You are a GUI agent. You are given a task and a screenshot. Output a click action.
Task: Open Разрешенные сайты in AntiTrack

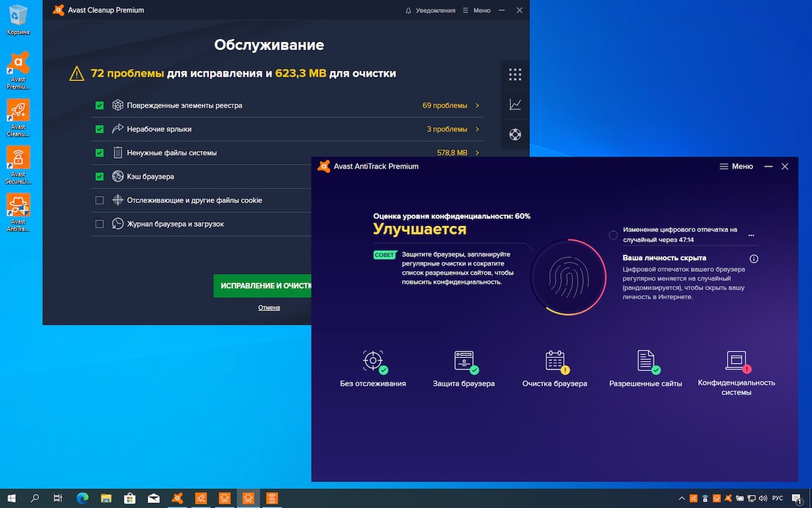(x=646, y=368)
